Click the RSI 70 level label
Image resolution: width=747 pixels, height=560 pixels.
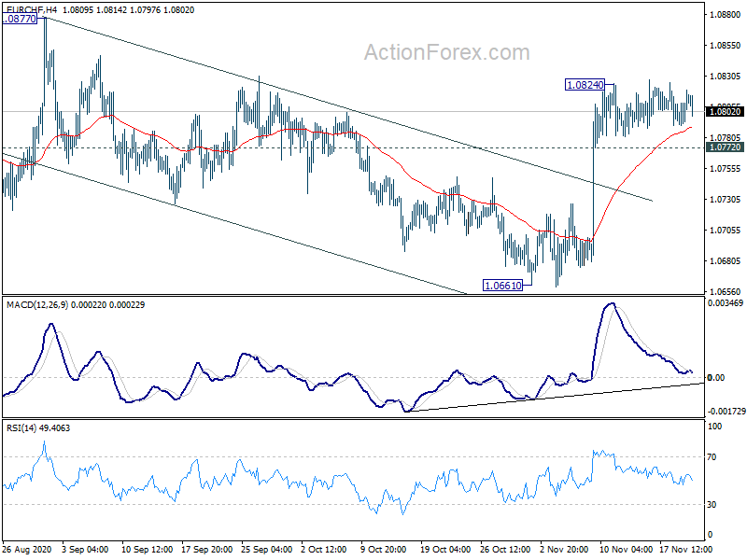pos(712,457)
